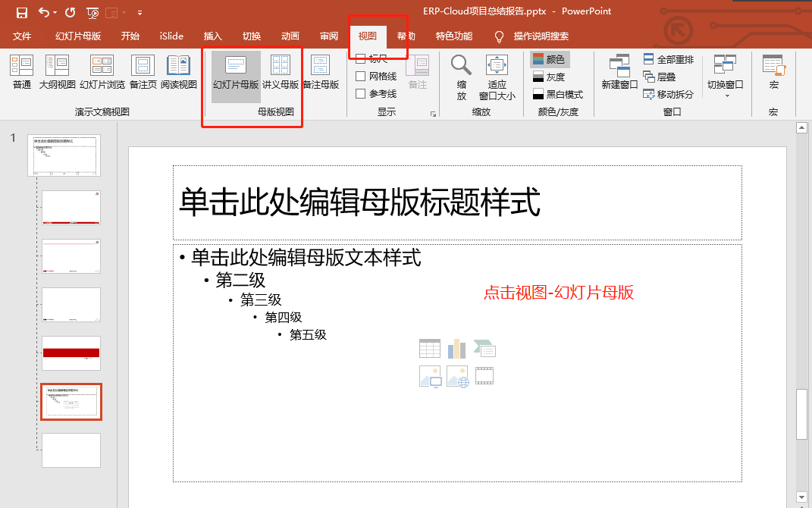Click the insert picture placeholder icon
Image resolution: width=812 pixels, height=508 pixels.
point(430,377)
